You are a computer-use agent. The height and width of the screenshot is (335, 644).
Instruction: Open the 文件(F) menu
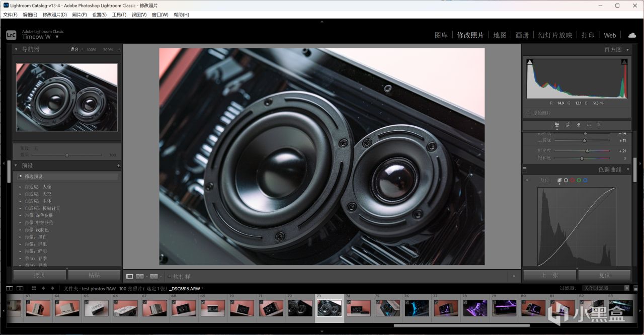click(x=10, y=15)
